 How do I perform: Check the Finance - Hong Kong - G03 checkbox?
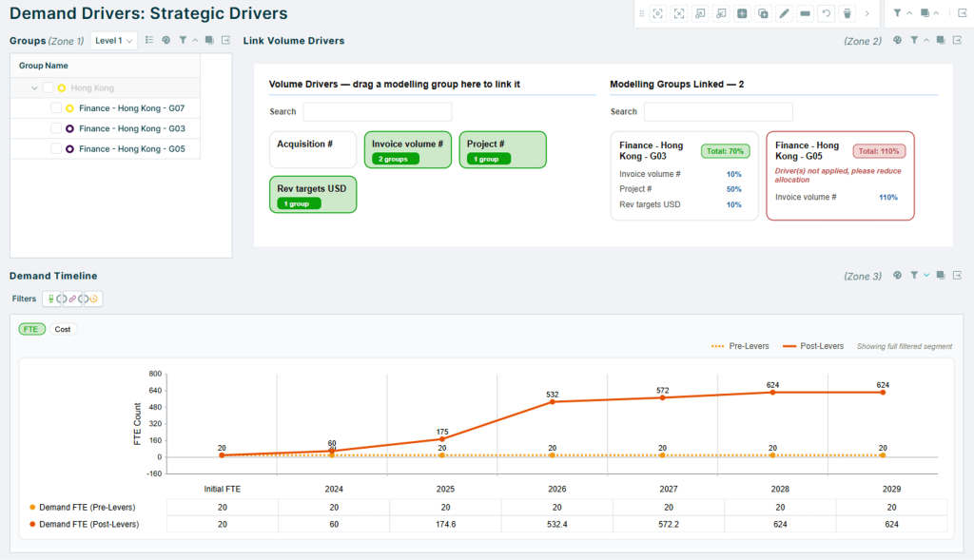pyautogui.click(x=56, y=128)
